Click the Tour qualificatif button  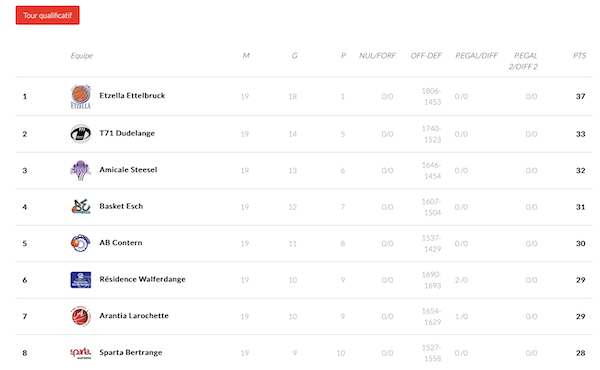tap(47, 15)
